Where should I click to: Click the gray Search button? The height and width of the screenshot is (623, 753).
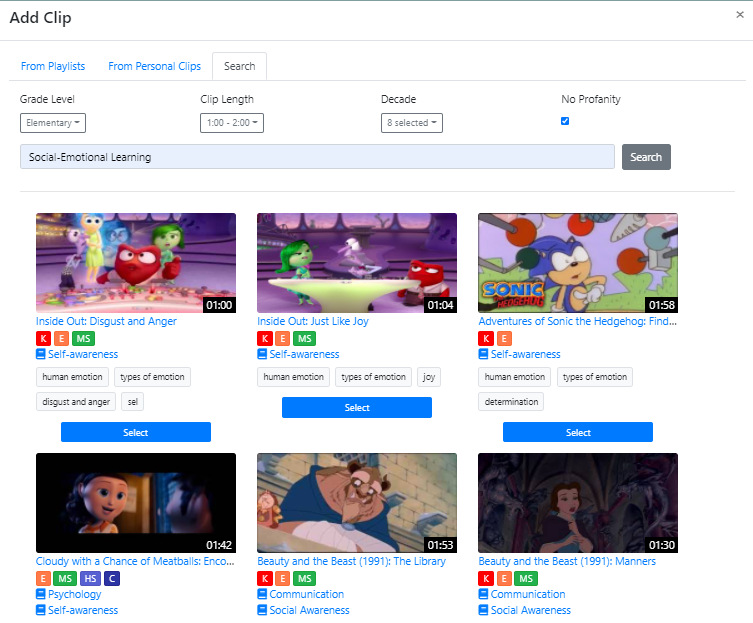tap(646, 157)
